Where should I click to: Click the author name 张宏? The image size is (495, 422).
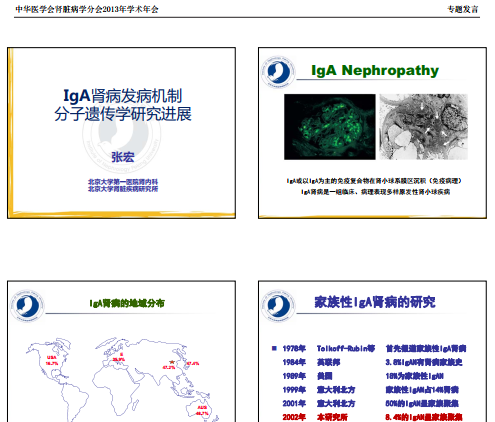pyautogui.click(x=123, y=157)
